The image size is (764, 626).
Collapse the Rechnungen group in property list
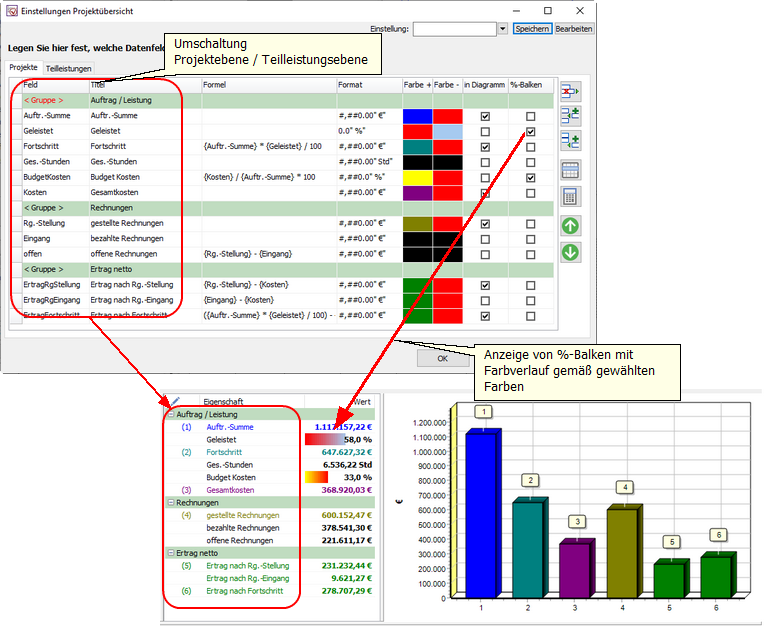[x=171, y=503]
